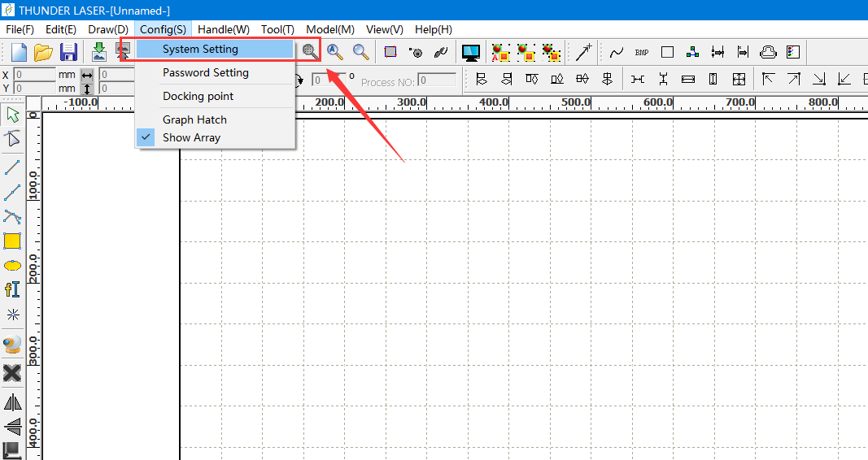The image size is (868, 460).
Task: Click the Import icon with the green arrow
Action: coord(99,52)
